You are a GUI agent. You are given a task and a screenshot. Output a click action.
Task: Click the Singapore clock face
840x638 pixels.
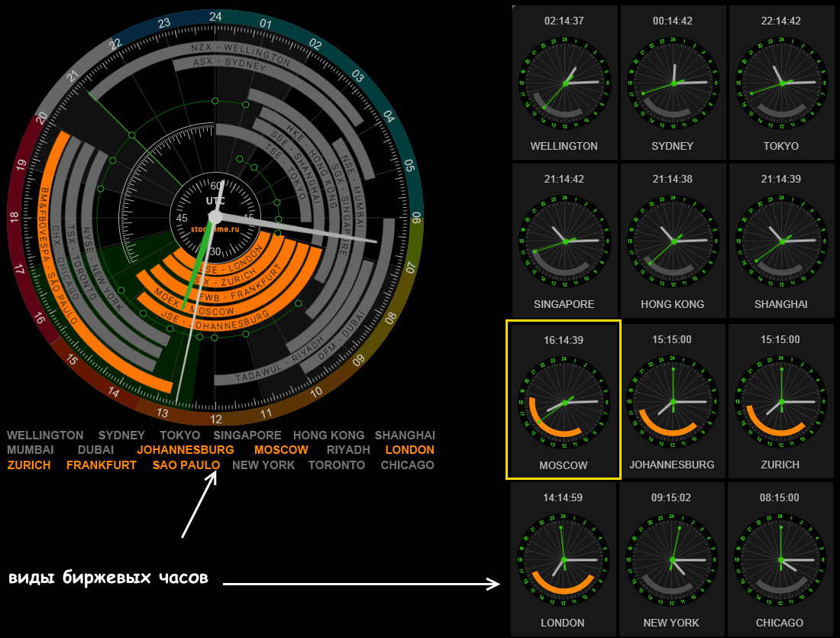[564, 241]
